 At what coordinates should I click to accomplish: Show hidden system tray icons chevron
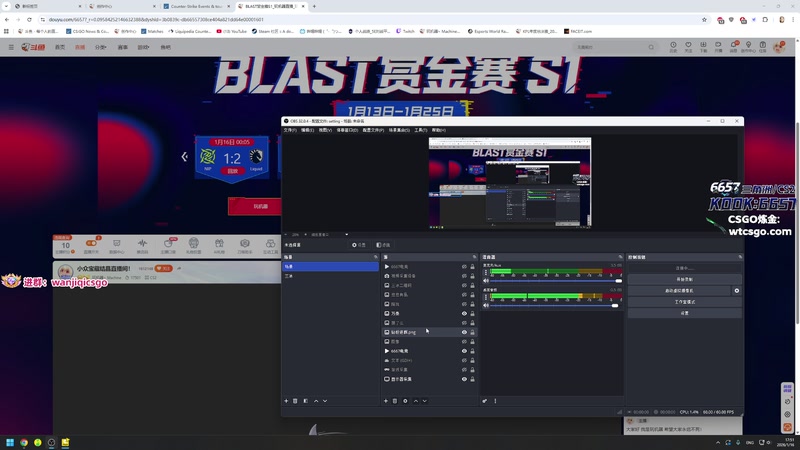[718, 442]
